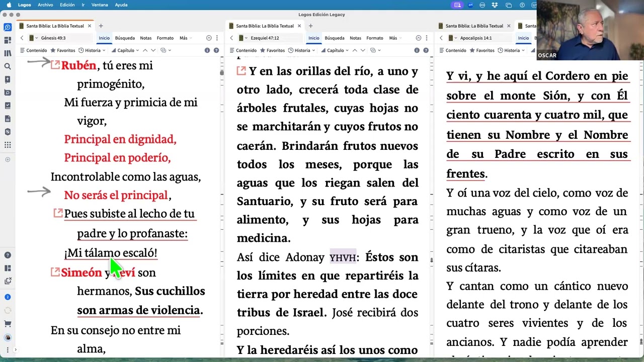Add new tab beside Génesis Bible tab
The width and height of the screenshot is (644, 362).
[101, 26]
